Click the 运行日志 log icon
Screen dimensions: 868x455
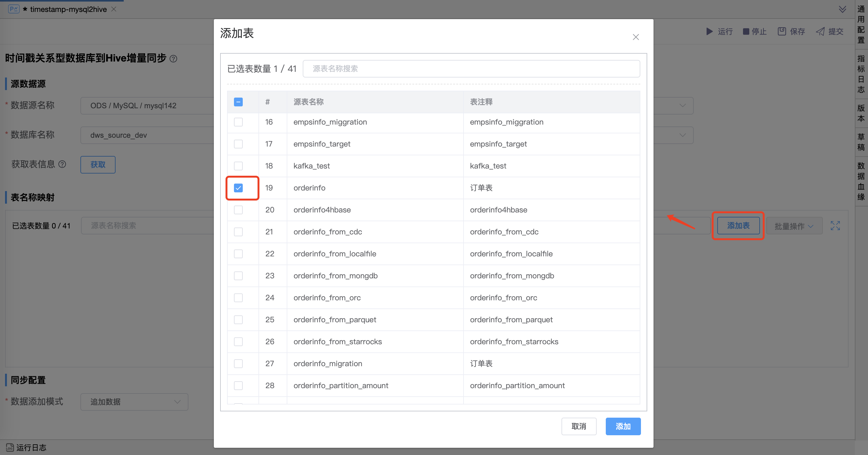point(10,447)
